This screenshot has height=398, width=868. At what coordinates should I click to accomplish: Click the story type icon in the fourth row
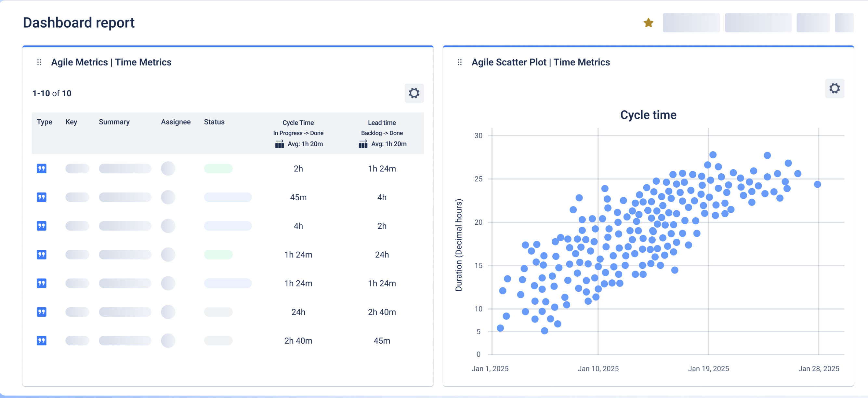pos(41,254)
